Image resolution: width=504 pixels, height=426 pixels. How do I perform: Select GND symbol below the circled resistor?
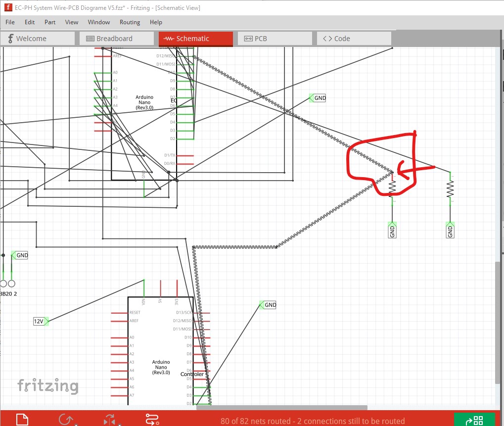(392, 230)
